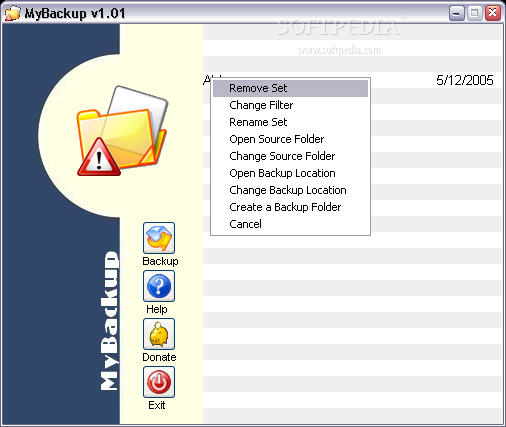Click Create a Backup Folder entry
The image size is (506, 427).
pos(290,207)
